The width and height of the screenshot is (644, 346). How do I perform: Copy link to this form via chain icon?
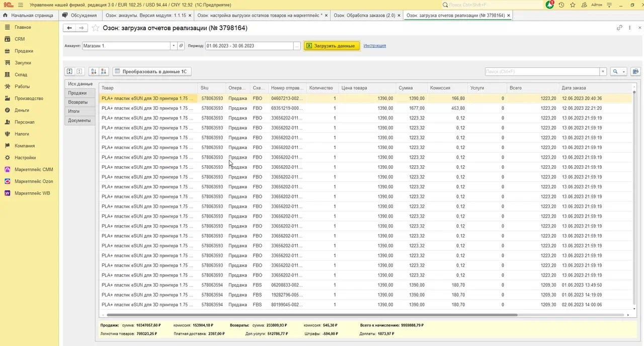tap(619, 28)
